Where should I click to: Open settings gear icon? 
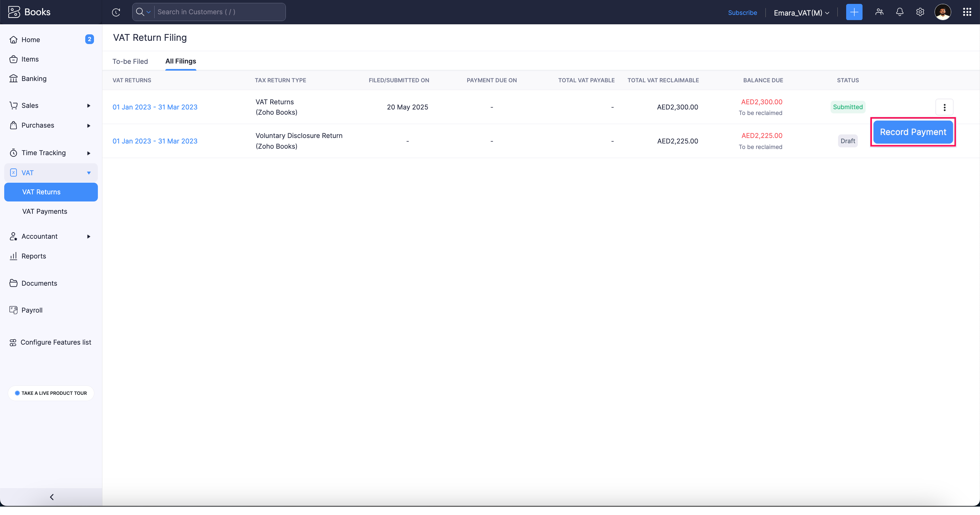920,12
